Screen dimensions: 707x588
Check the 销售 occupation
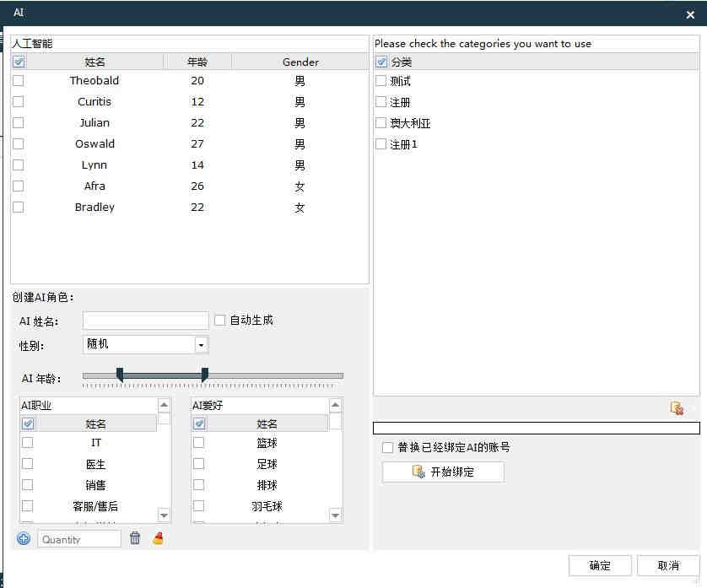[28, 485]
